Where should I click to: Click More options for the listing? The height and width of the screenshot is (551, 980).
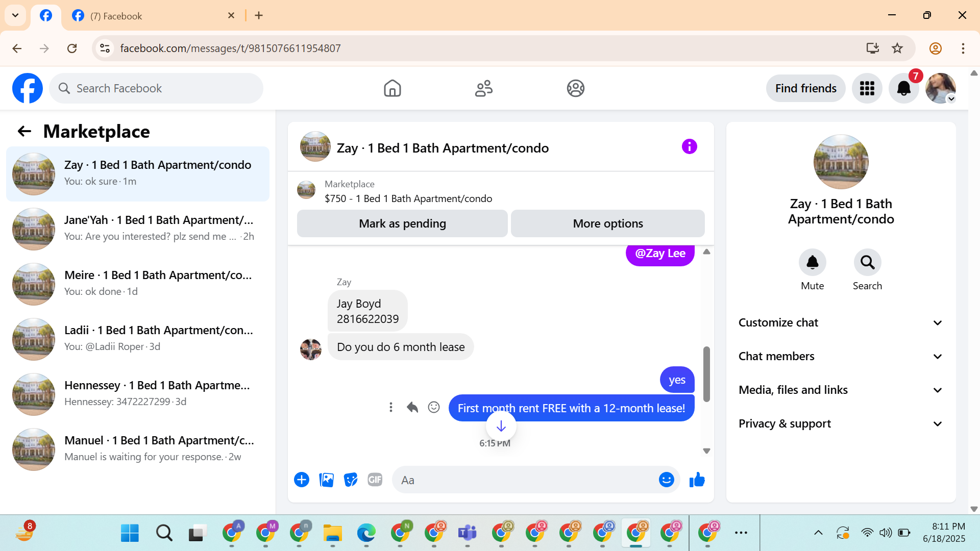click(607, 223)
